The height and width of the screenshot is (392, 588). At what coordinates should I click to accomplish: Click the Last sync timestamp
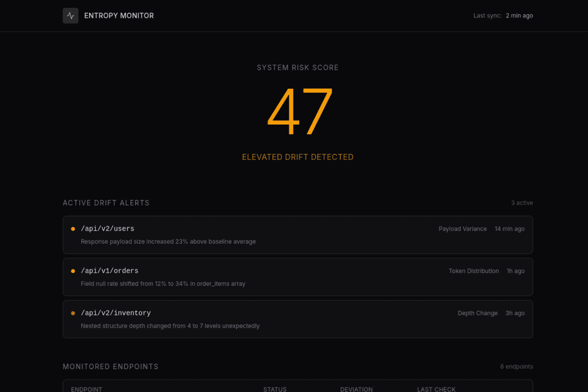[519, 16]
